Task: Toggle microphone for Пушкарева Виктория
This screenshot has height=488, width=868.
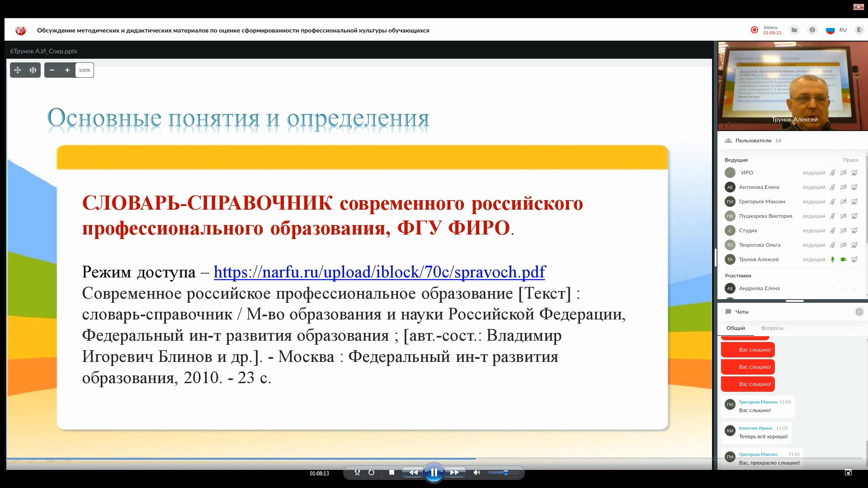Action: pyautogui.click(x=832, y=216)
